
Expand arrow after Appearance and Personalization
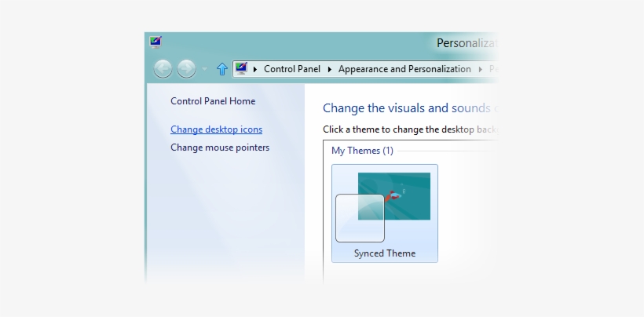tap(480, 69)
